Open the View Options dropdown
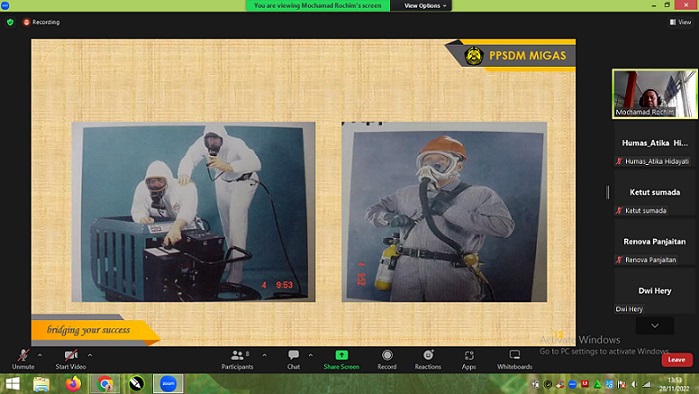The image size is (699, 394). point(424,5)
